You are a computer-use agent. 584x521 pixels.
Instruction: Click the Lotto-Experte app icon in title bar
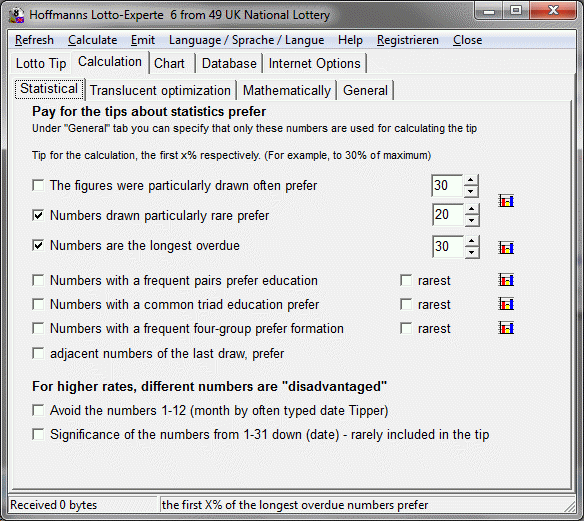[x=16, y=15]
